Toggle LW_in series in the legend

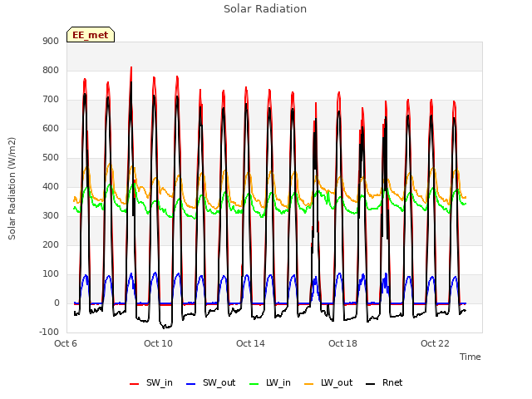(x=270, y=382)
